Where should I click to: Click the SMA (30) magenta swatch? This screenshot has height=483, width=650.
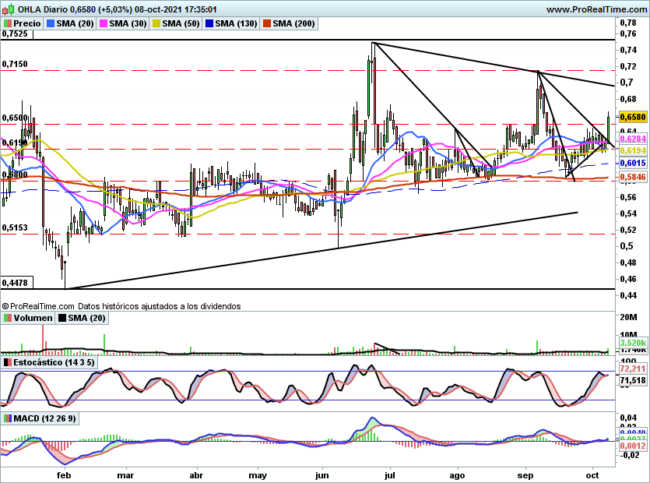(104, 24)
